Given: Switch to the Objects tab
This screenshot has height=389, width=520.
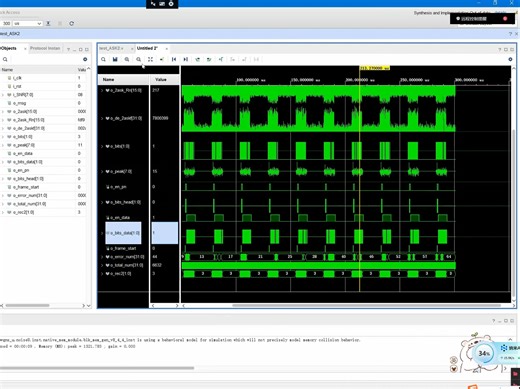Looking at the screenshot, I should point(8,48).
